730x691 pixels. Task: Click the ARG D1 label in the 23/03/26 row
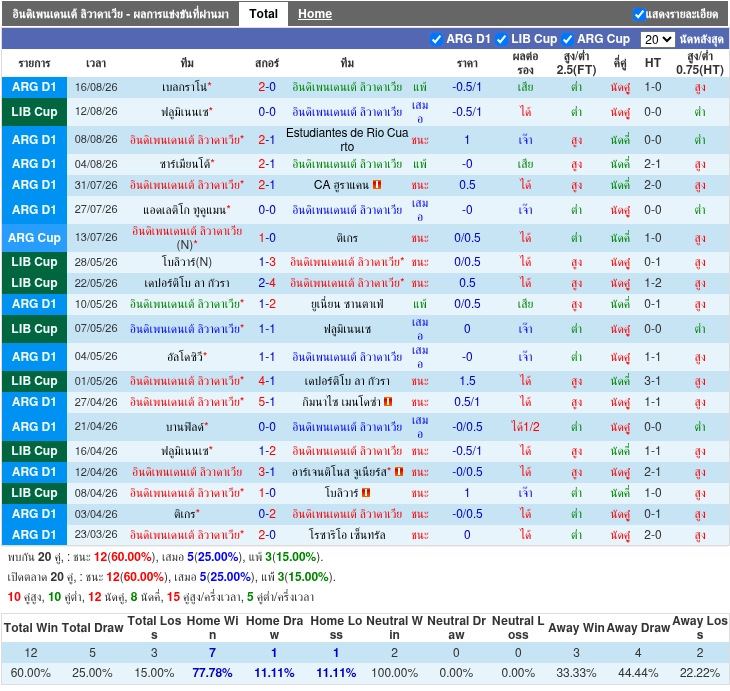[x=34, y=535]
